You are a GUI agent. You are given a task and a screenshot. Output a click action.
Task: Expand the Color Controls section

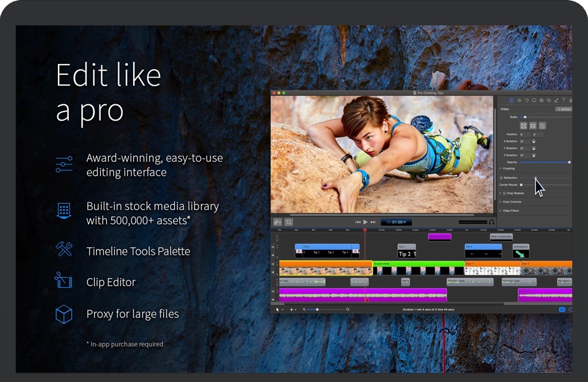click(501, 202)
